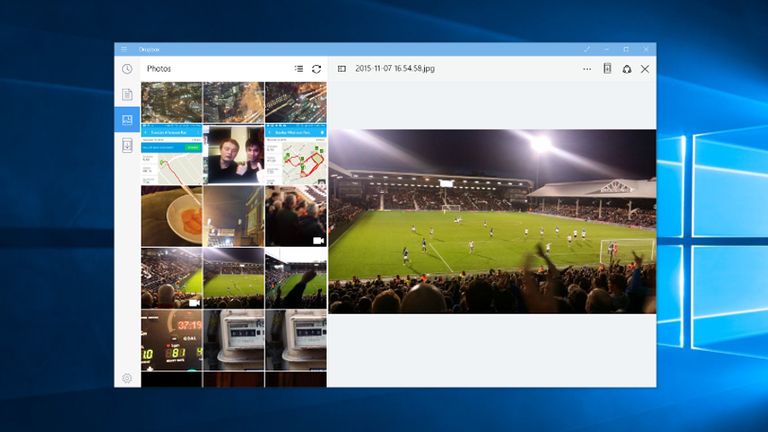The image size is (768, 432).
Task: Open the second night city aerial thumbnail
Action: pyautogui.click(x=234, y=102)
